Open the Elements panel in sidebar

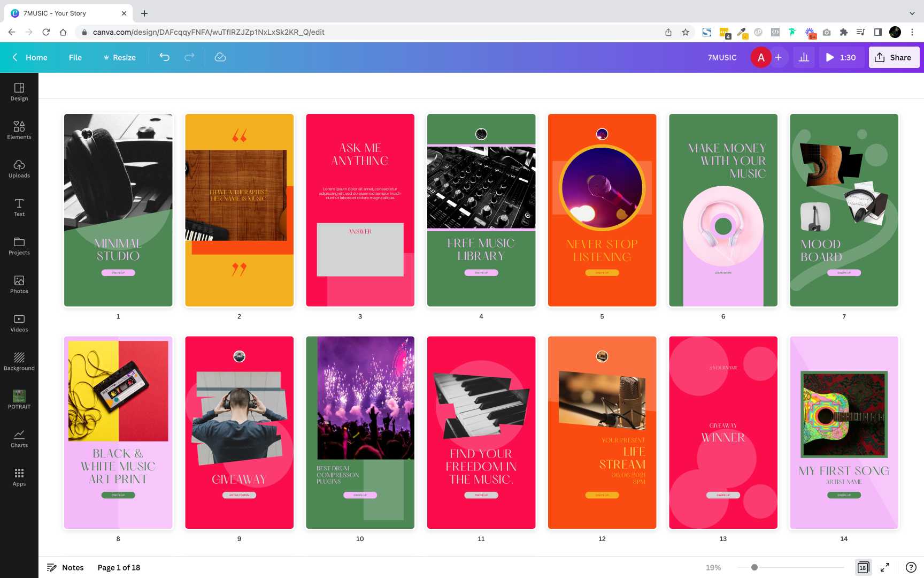tap(19, 130)
